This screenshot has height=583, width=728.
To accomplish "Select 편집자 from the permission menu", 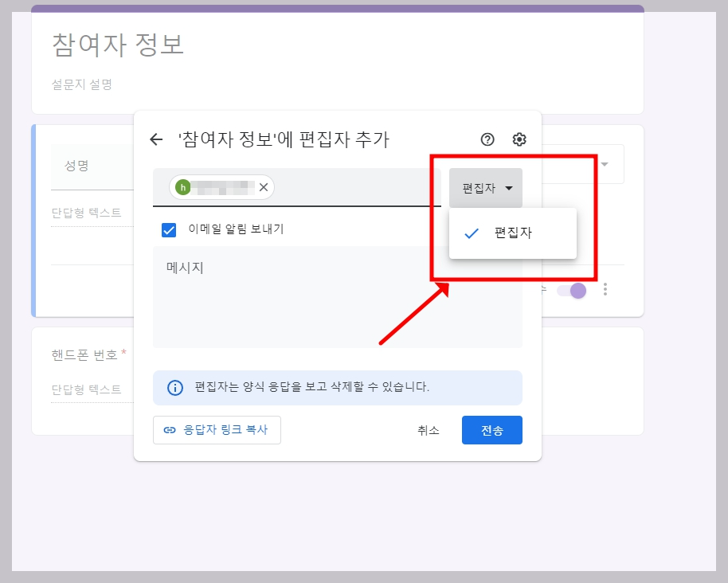I will tap(513, 233).
